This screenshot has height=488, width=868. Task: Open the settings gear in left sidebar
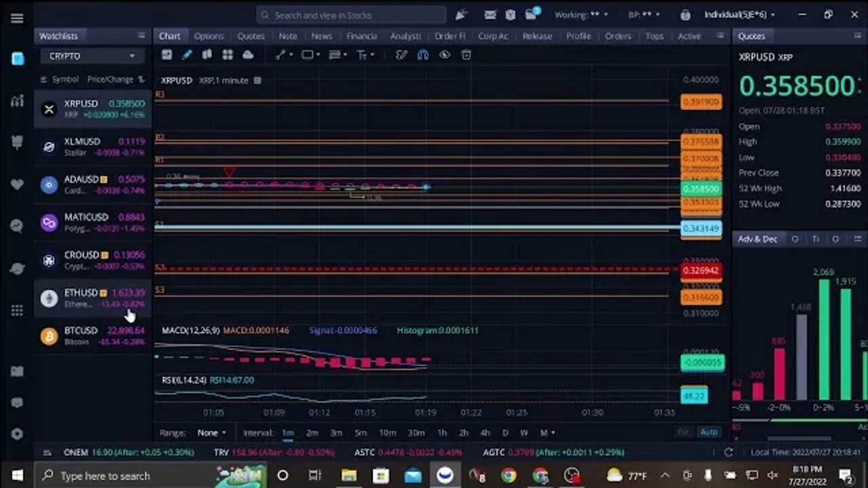tap(17, 434)
